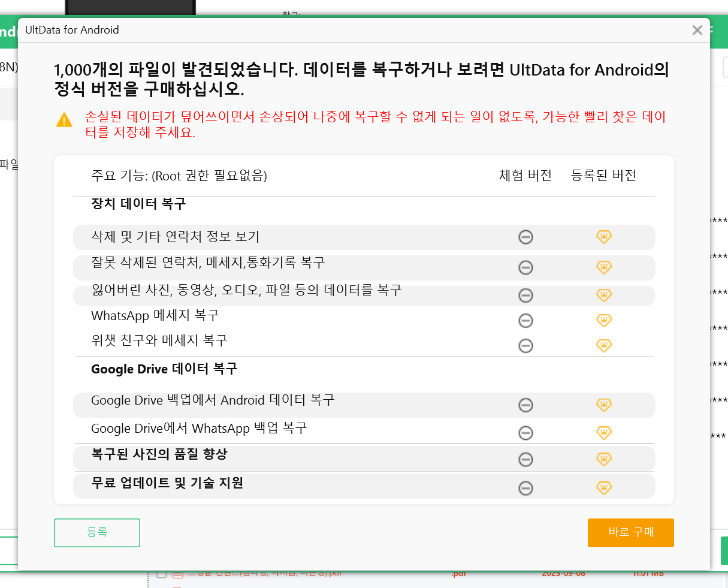728x588 pixels.
Task: Click the 등록 register button
Action: point(97,532)
